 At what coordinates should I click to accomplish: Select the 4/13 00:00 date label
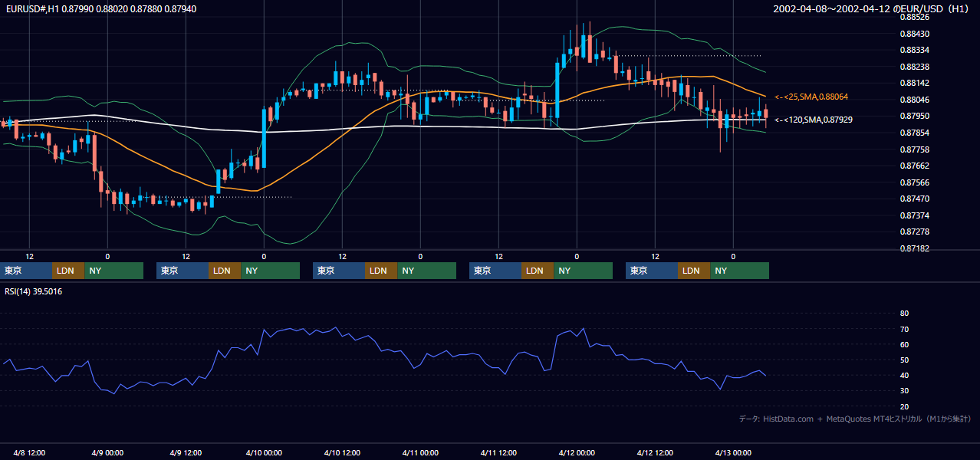click(x=733, y=452)
